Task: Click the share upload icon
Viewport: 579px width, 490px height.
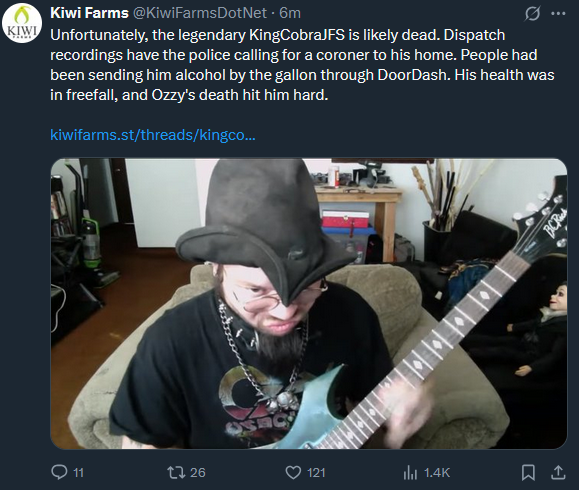Action: pyautogui.click(x=558, y=472)
